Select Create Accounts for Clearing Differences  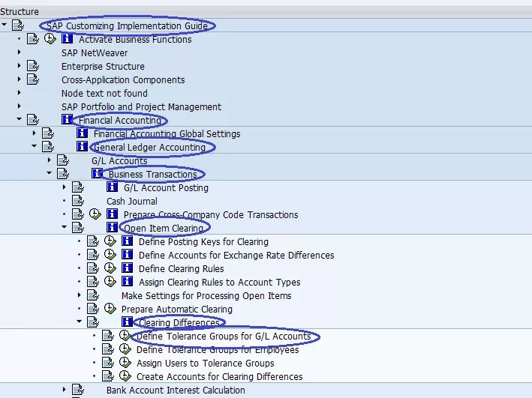220,377
